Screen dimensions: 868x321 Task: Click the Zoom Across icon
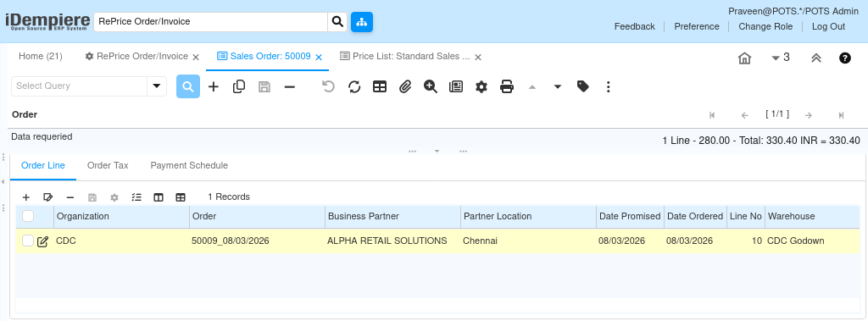(x=431, y=86)
